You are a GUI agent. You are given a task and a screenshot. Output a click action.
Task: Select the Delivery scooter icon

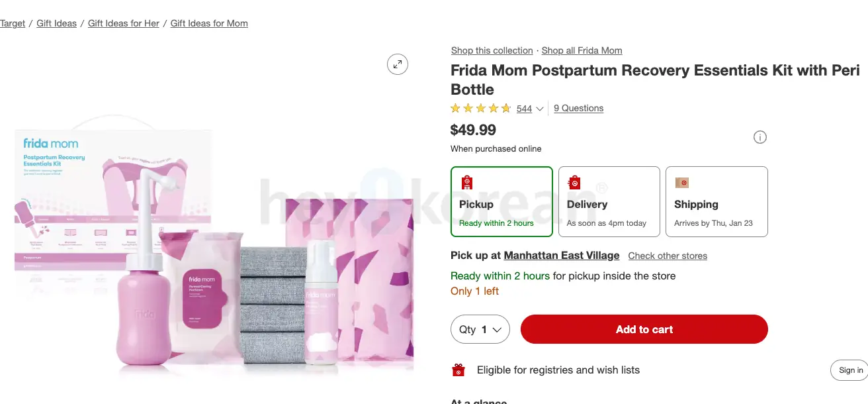click(x=574, y=181)
